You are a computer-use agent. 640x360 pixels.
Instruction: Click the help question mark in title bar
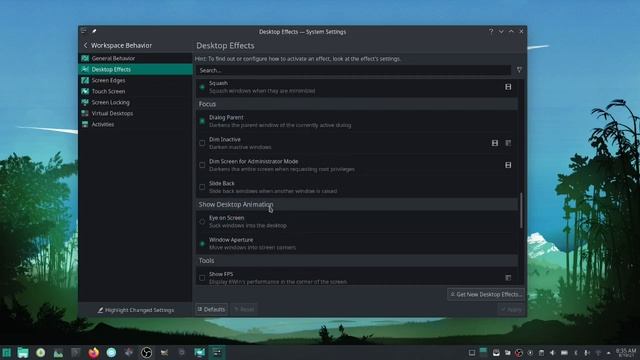tap(491, 31)
